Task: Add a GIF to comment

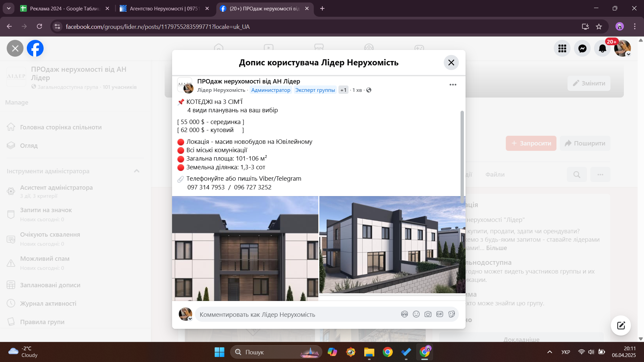Action: tap(440, 314)
